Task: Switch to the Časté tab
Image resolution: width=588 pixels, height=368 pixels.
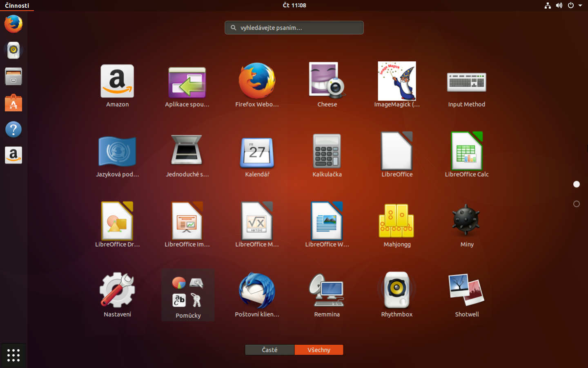Action: [x=269, y=350]
